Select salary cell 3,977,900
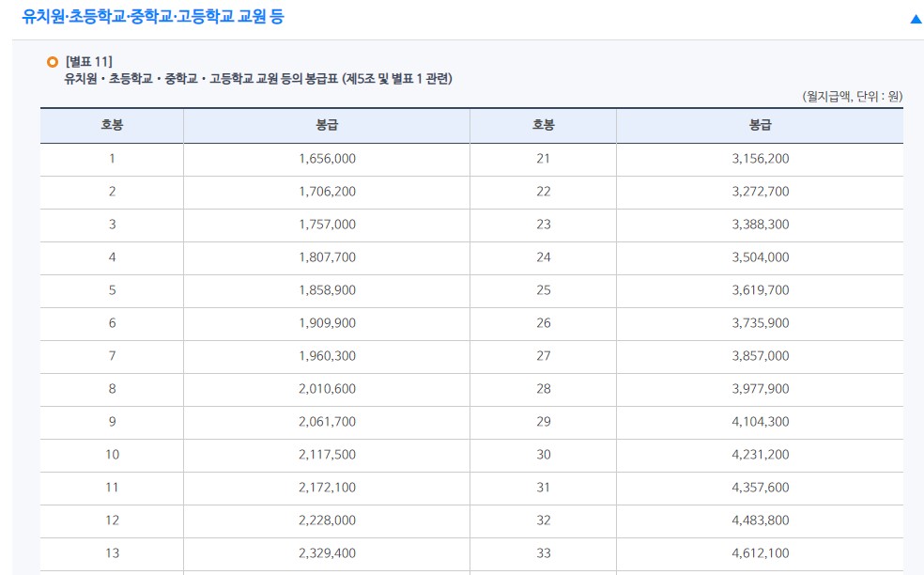Viewport: 924px width, 575px height. [x=761, y=389]
